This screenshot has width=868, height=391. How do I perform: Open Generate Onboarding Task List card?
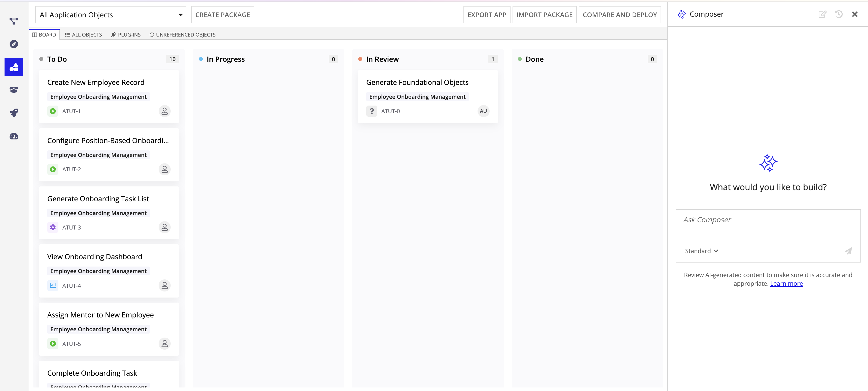109,213
